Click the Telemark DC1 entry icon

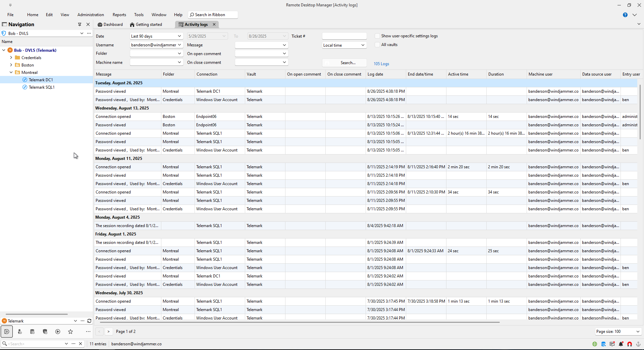point(25,80)
